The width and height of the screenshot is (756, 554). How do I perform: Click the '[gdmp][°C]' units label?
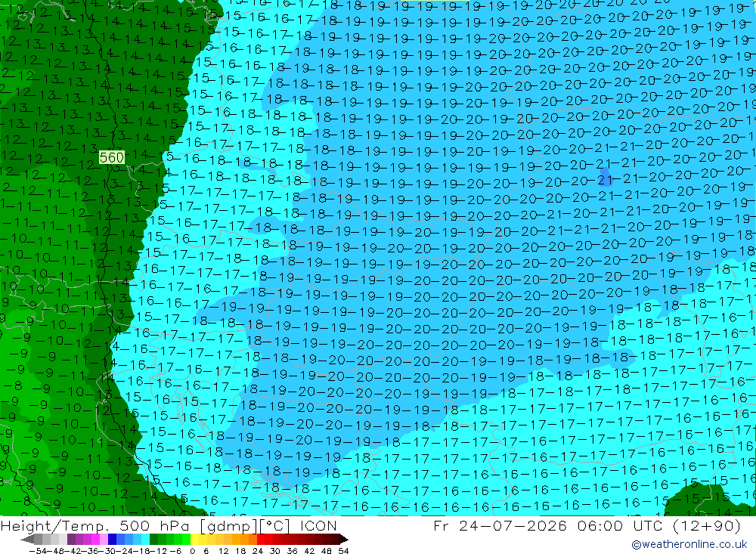point(246,525)
